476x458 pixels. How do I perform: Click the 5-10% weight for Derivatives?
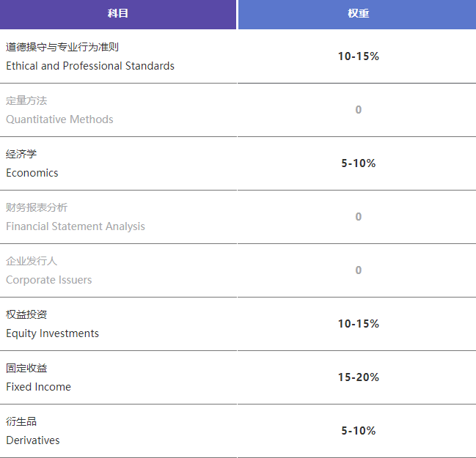point(358,431)
